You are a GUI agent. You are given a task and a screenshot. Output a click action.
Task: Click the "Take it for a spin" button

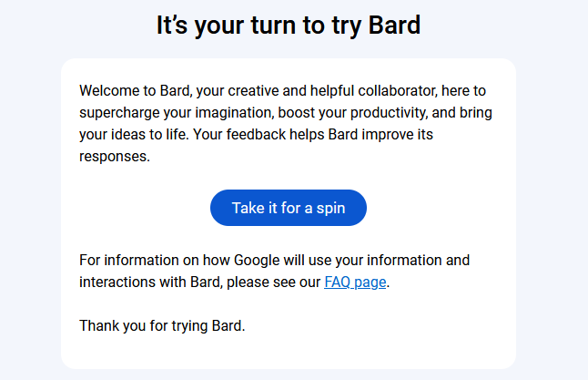(x=288, y=208)
